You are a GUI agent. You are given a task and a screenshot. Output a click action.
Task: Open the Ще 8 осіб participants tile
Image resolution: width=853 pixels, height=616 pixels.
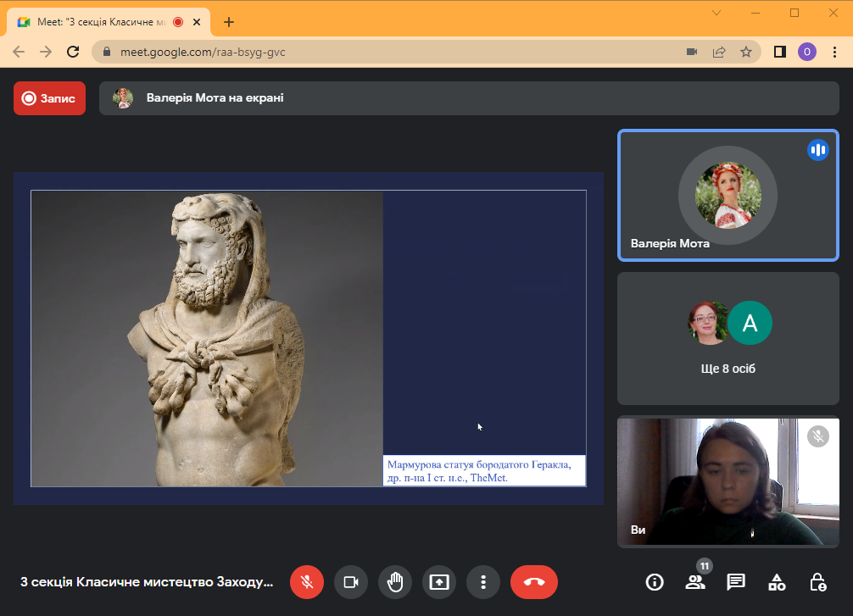click(728, 339)
